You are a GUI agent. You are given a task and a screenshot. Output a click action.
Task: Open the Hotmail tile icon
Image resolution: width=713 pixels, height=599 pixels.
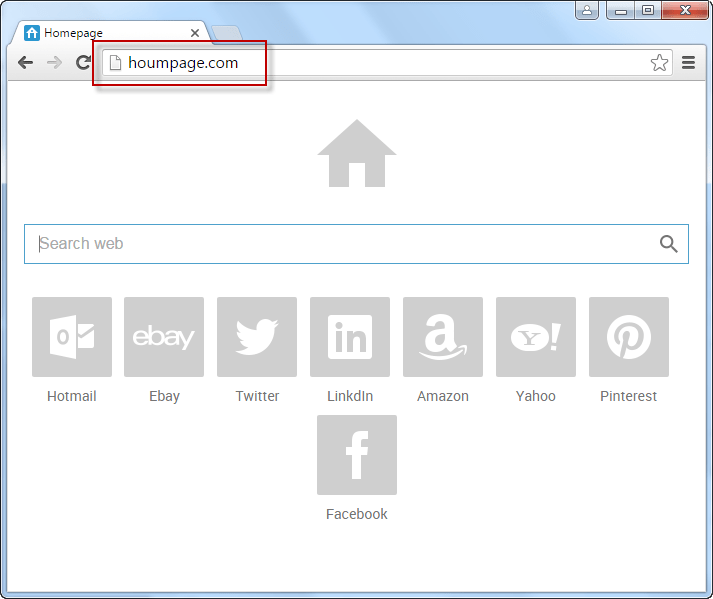(x=72, y=337)
